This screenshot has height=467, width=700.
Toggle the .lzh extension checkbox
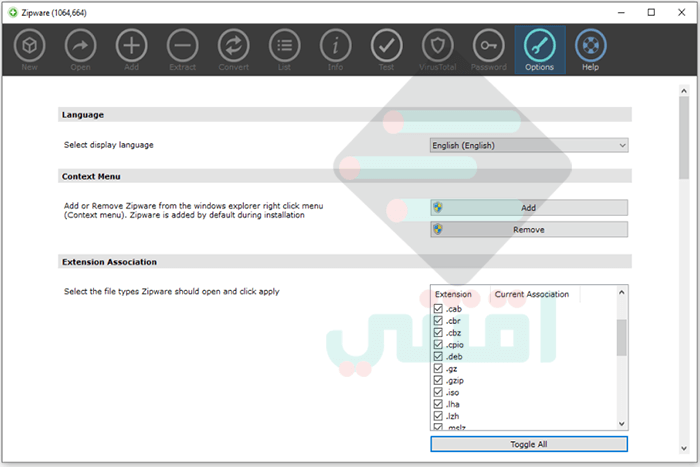tap(438, 416)
